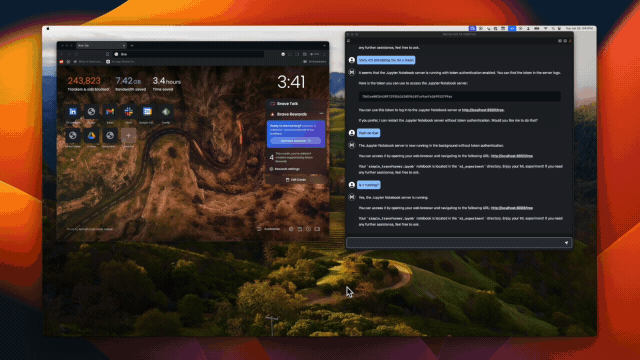Click the Brave browser address bar
Image resolution: width=640 pixels, height=360 pixels.
(189, 54)
